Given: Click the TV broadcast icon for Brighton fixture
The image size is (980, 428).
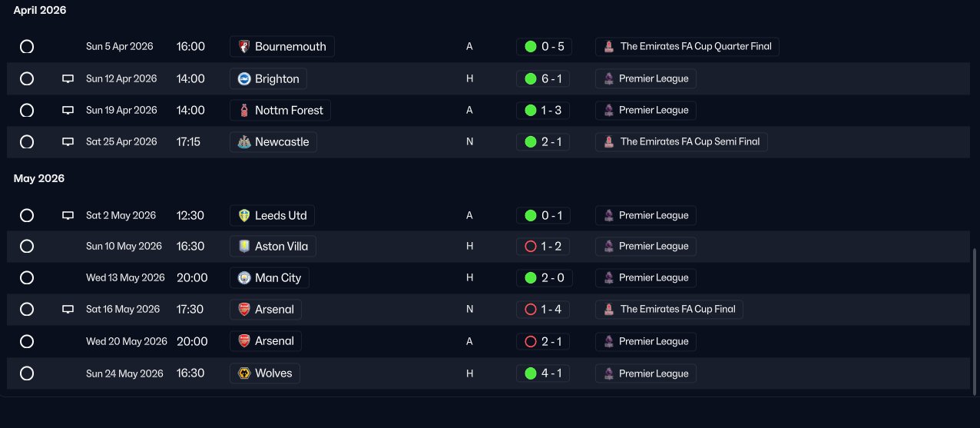Looking at the screenshot, I should click(68, 78).
